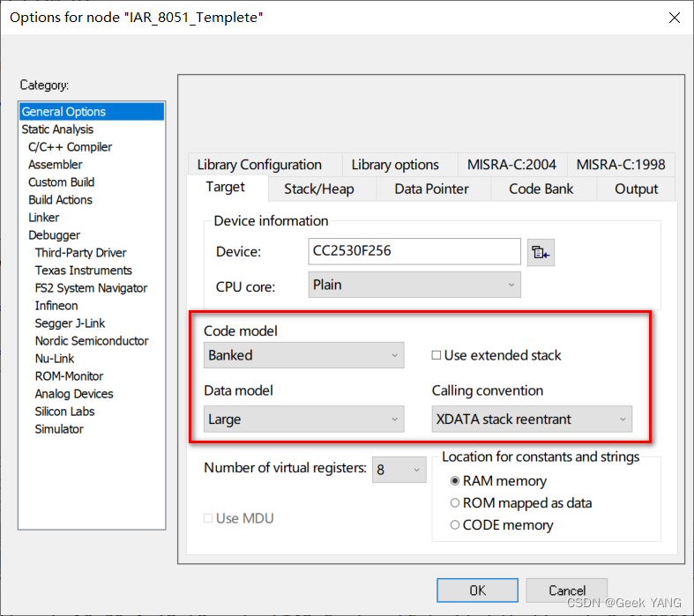The height and width of the screenshot is (616, 694).
Task: Open the MISRA-C:1998 tab
Action: (621, 165)
